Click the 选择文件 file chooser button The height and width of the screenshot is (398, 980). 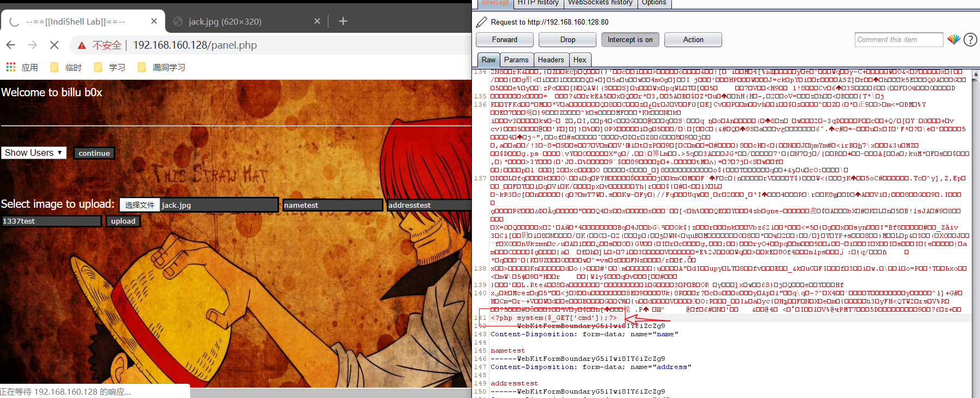click(x=140, y=205)
